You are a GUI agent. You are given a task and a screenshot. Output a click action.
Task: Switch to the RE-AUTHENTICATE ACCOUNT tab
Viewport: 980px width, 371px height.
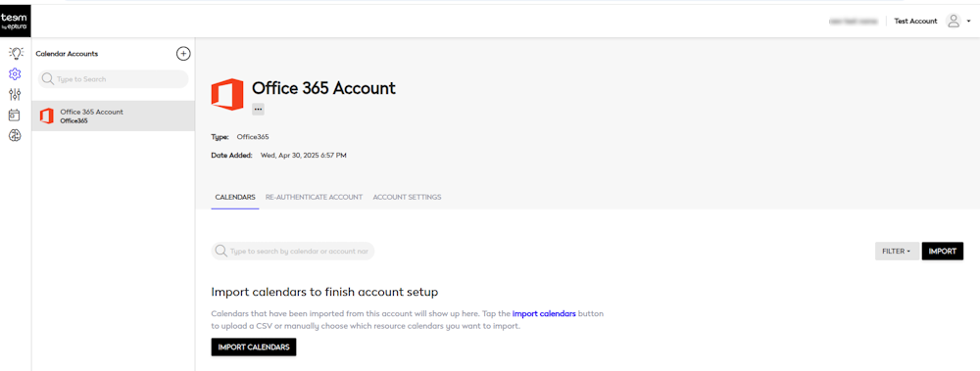click(x=314, y=197)
